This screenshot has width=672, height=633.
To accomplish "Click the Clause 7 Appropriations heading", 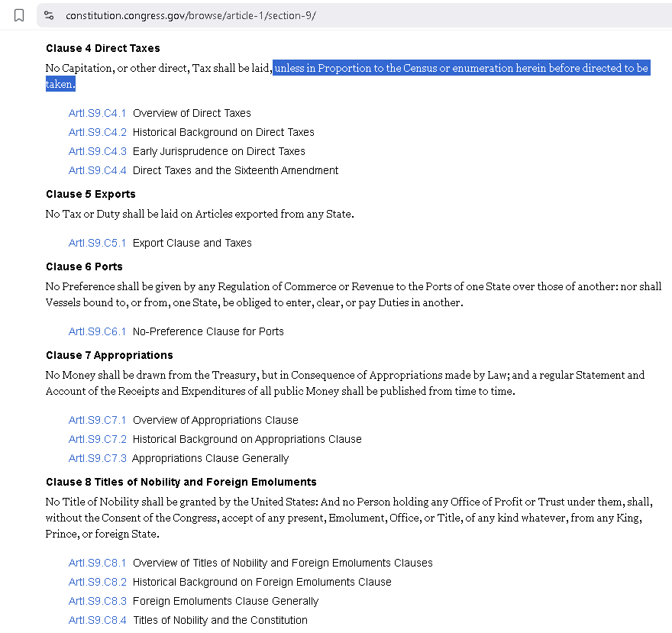I will click(109, 355).
